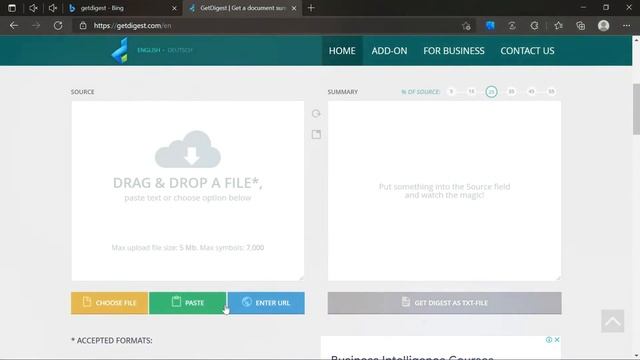The image size is (640, 360).
Task: Open the browser tab actions menu icon
Action: point(12,8)
